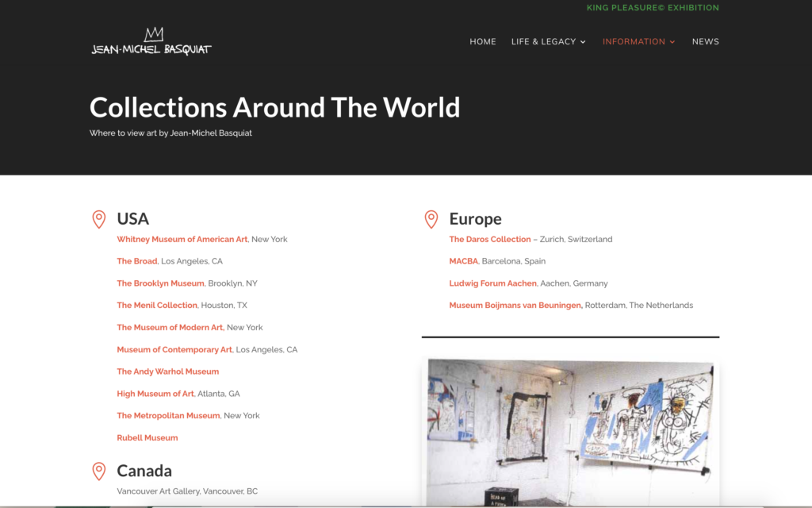
Task: Visit the MACBA Barcelona link
Action: click(x=463, y=261)
